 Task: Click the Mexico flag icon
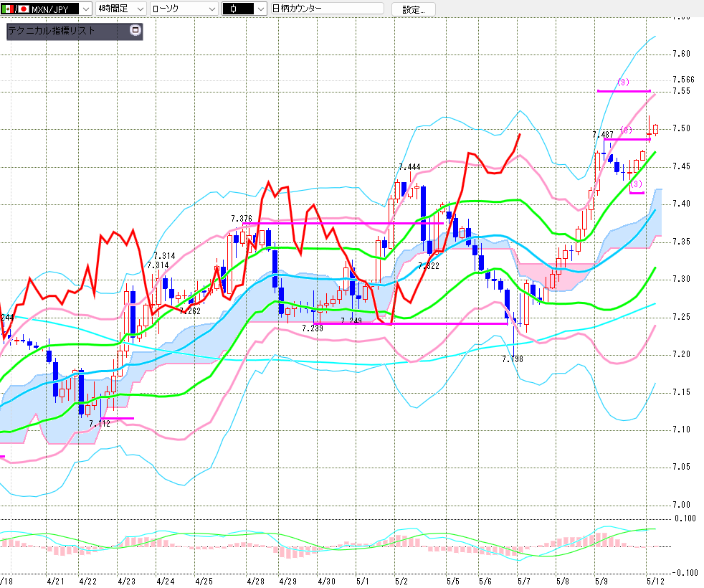pyautogui.click(x=8, y=9)
